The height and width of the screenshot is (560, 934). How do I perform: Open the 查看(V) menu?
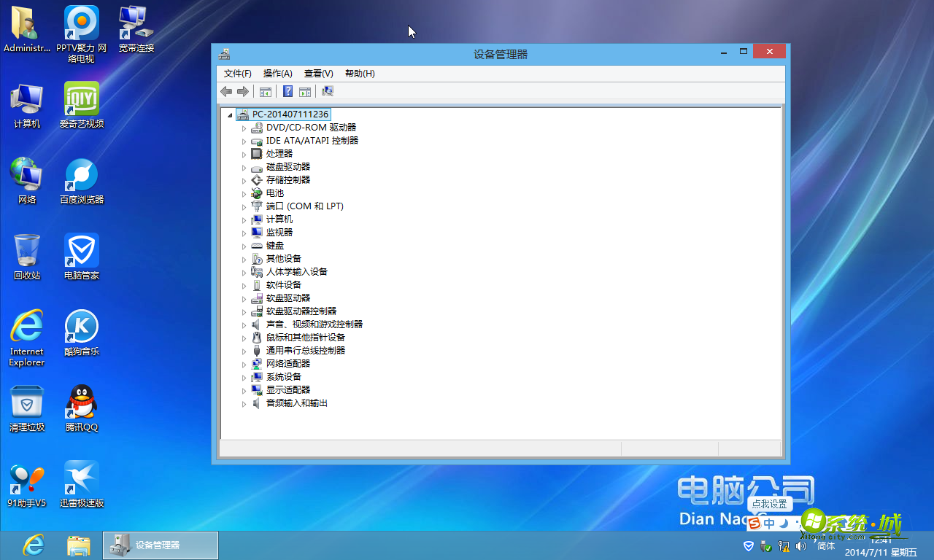(x=318, y=73)
